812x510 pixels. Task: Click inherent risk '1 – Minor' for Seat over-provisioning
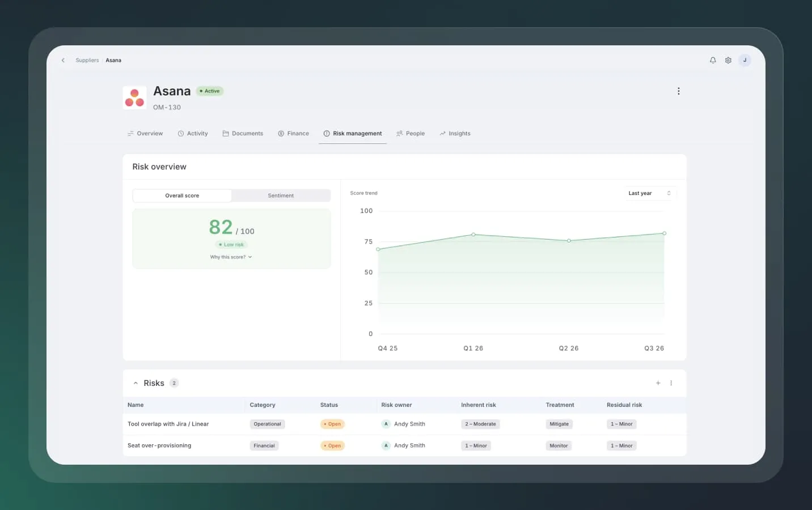(x=476, y=446)
